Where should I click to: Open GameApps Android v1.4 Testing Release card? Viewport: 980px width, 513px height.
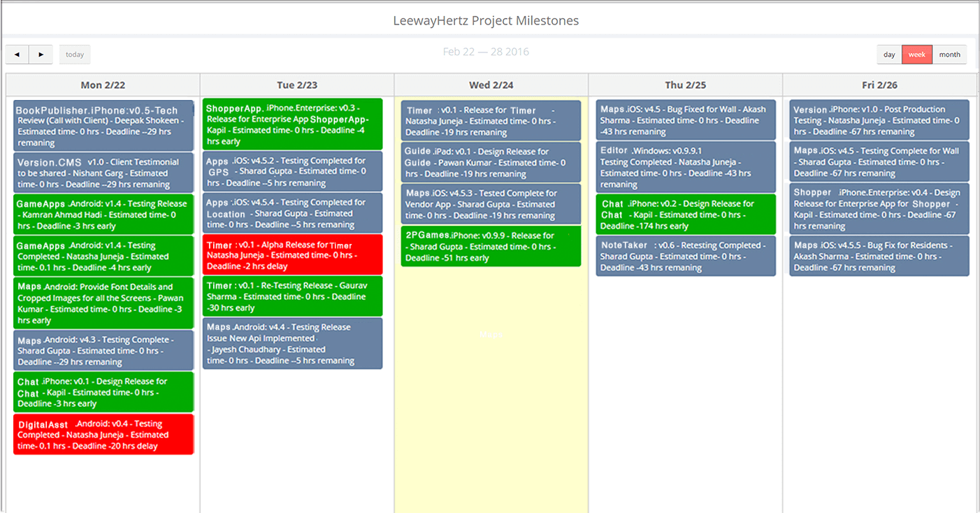[x=103, y=215]
